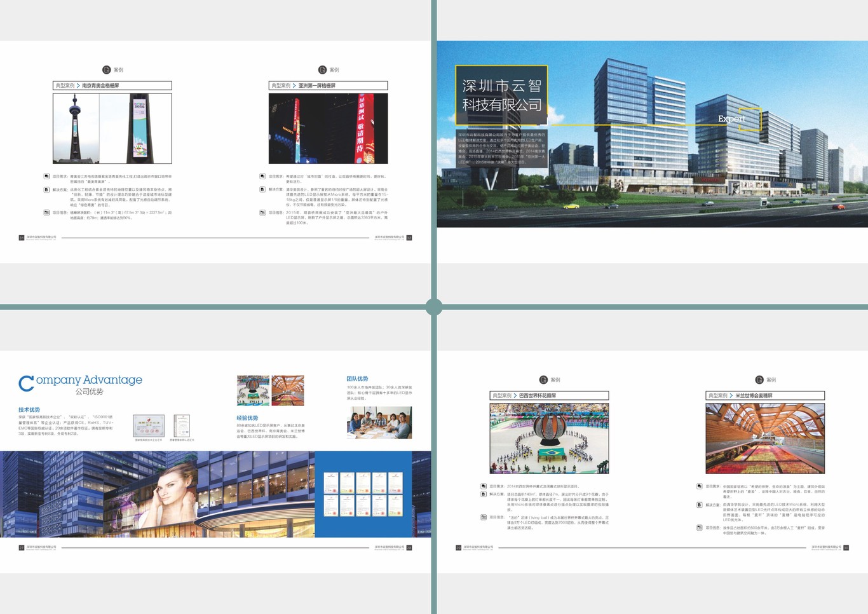868x614 pixels.
Task: Click the blue arrow before 南京青奥会格栅屏
Action: coord(78,85)
